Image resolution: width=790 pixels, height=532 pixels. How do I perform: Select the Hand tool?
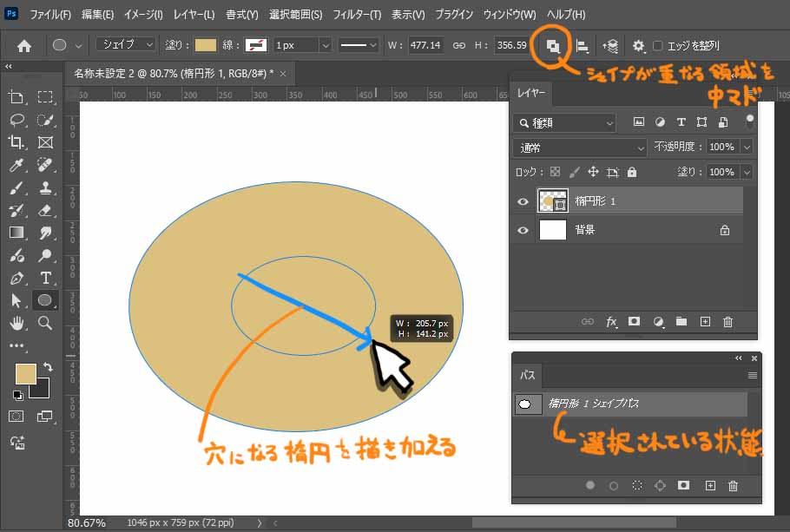pos(16,324)
